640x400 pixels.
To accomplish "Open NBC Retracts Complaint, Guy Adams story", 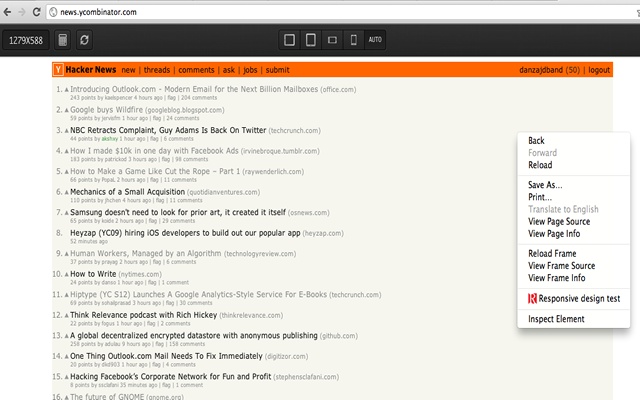I will (x=168, y=130).
